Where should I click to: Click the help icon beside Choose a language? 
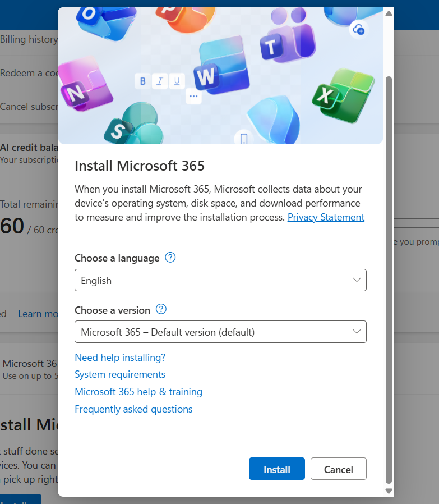tap(170, 258)
